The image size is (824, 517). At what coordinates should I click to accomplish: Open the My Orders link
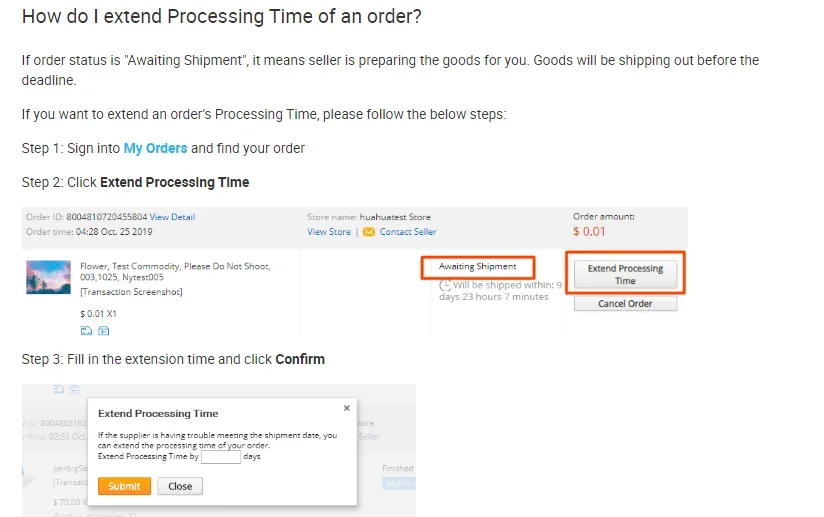pyautogui.click(x=155, y=148)
